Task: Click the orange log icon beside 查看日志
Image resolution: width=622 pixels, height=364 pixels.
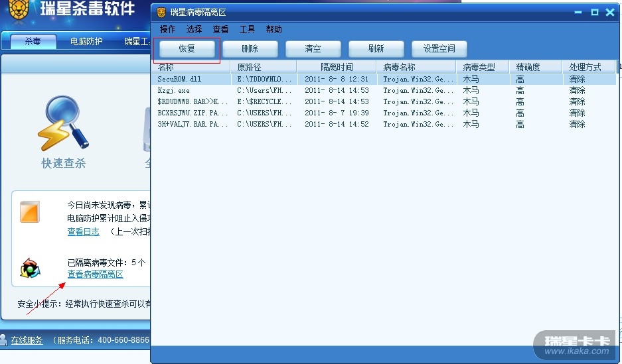Action: pos(30,212)
